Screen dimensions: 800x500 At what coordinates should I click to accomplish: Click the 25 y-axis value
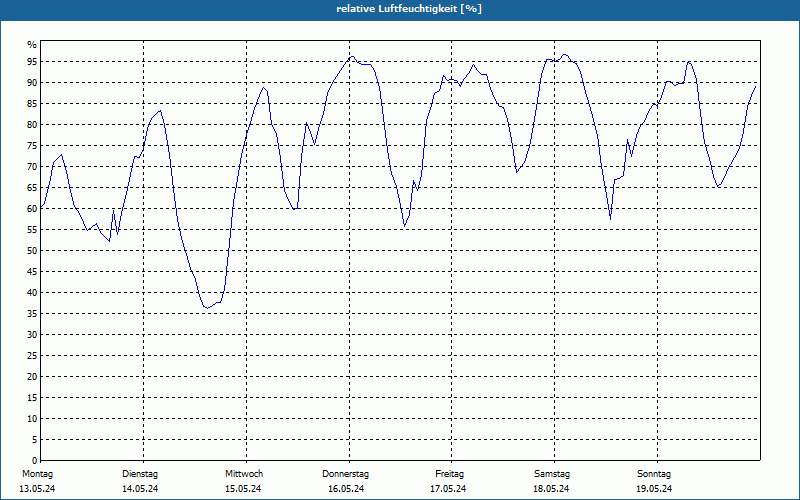click(x=32, y=356)
